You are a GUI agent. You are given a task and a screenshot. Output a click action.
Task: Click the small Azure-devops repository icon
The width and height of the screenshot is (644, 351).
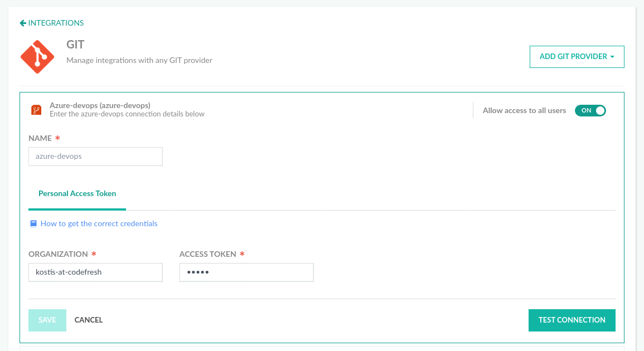(36, 110)
